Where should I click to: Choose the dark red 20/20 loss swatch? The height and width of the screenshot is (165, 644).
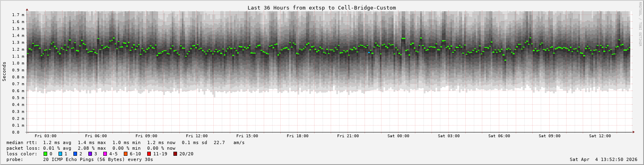click(175, 154)
